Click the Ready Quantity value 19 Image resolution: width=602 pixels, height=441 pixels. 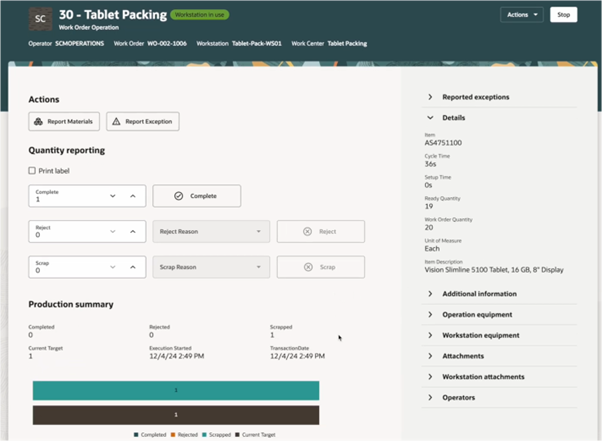point(429,206)
